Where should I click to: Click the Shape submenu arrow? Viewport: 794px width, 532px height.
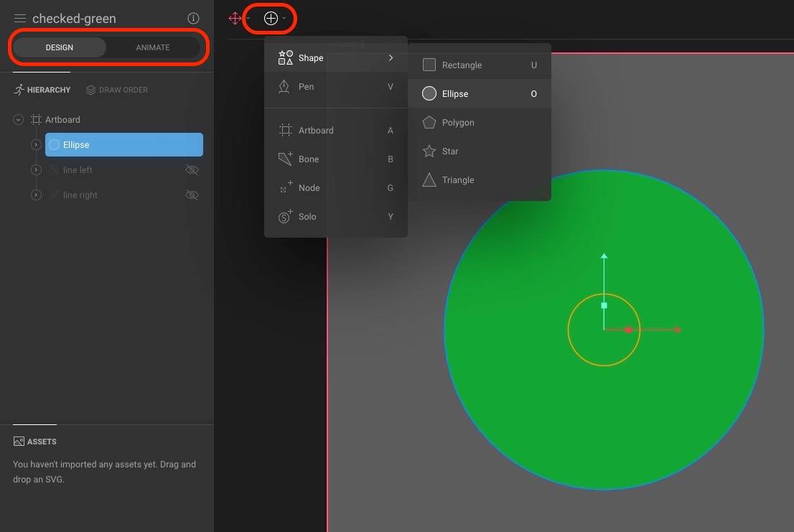coord(391,57)
